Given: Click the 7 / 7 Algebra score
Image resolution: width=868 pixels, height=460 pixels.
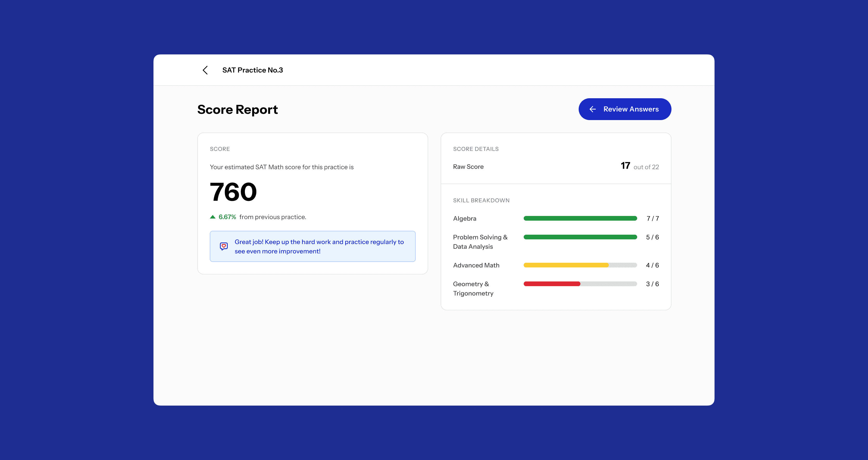Looking at the screenshot, I should [653, 219].
